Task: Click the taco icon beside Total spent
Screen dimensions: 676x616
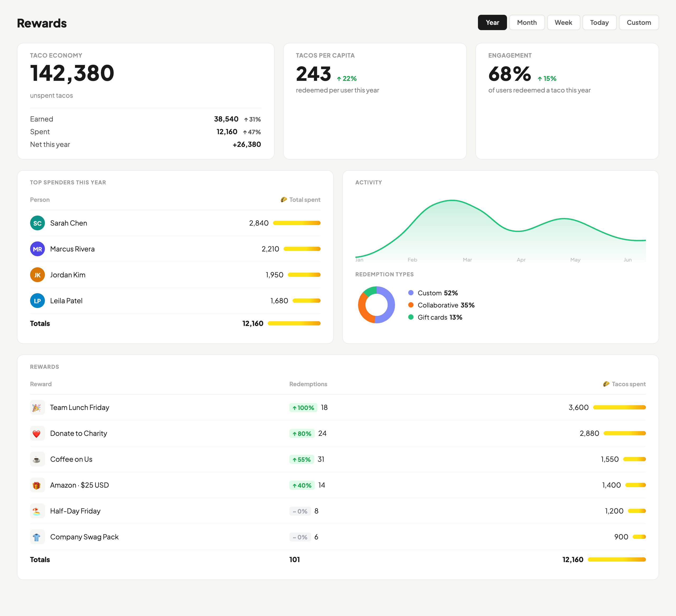Action: (284, 200)
